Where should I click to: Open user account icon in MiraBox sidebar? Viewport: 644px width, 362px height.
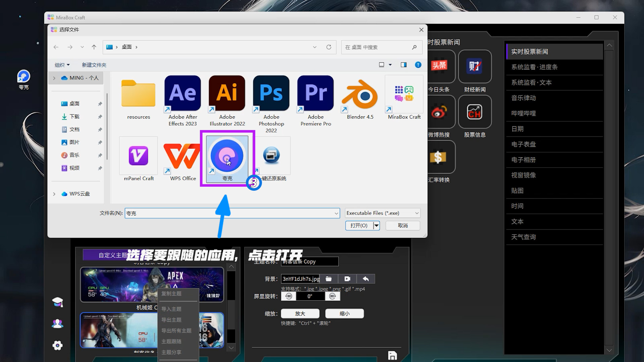click(x=58, y=323)
